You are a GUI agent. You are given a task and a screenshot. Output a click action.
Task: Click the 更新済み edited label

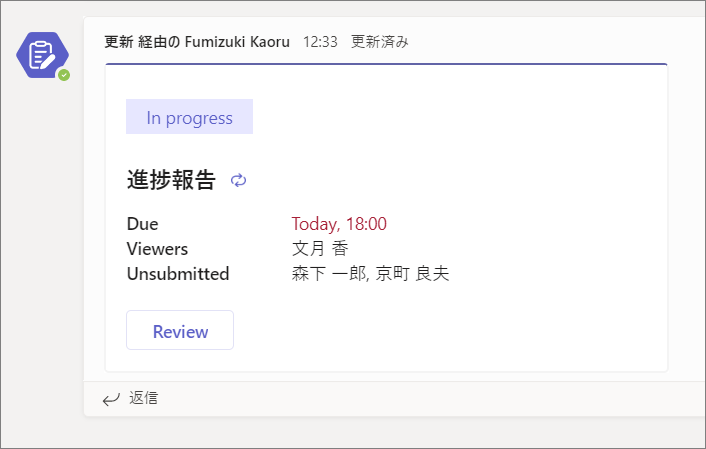click(380, 42)
